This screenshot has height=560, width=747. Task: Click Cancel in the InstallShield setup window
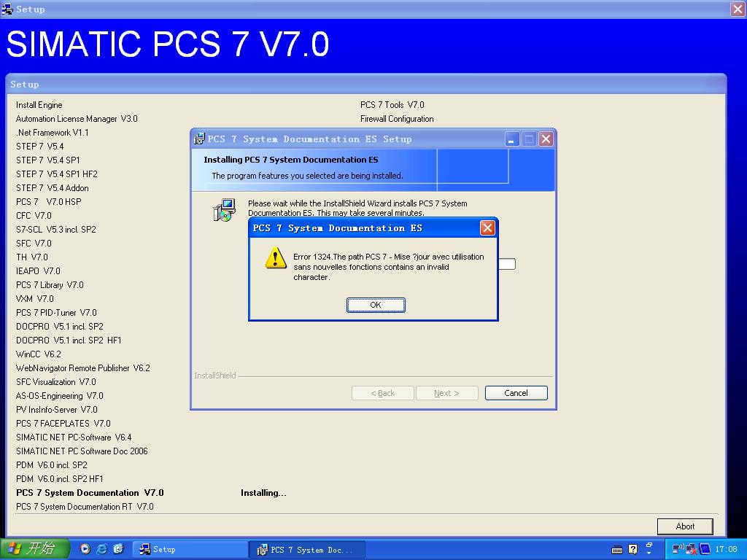[x=516, y=393]
